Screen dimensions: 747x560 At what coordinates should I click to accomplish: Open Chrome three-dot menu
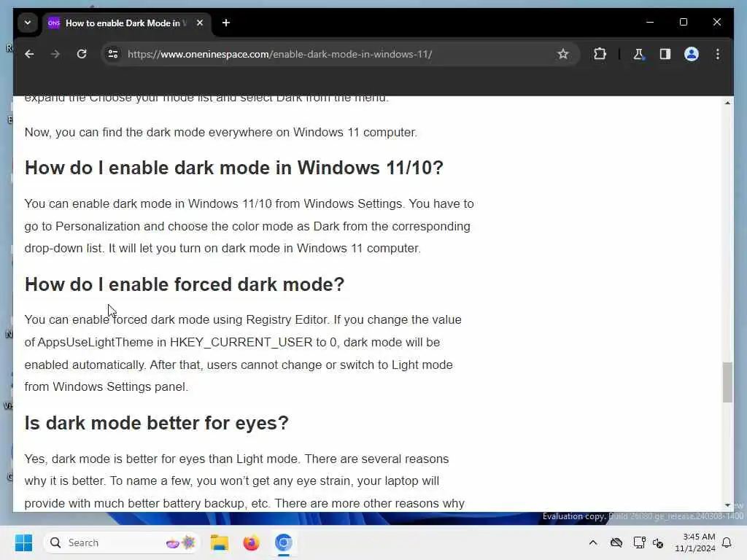coord(718,54)
